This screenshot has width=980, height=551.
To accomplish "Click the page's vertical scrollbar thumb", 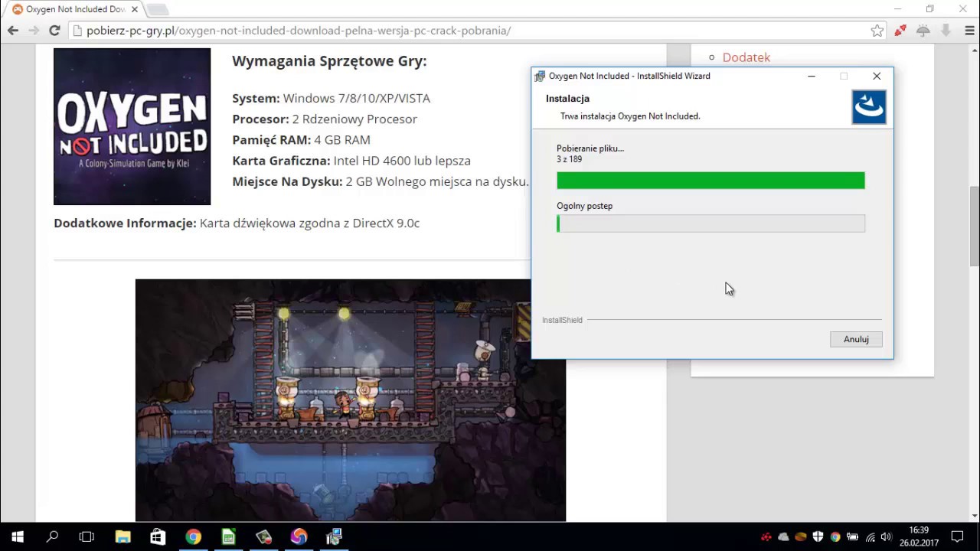I will pos(974,226).
